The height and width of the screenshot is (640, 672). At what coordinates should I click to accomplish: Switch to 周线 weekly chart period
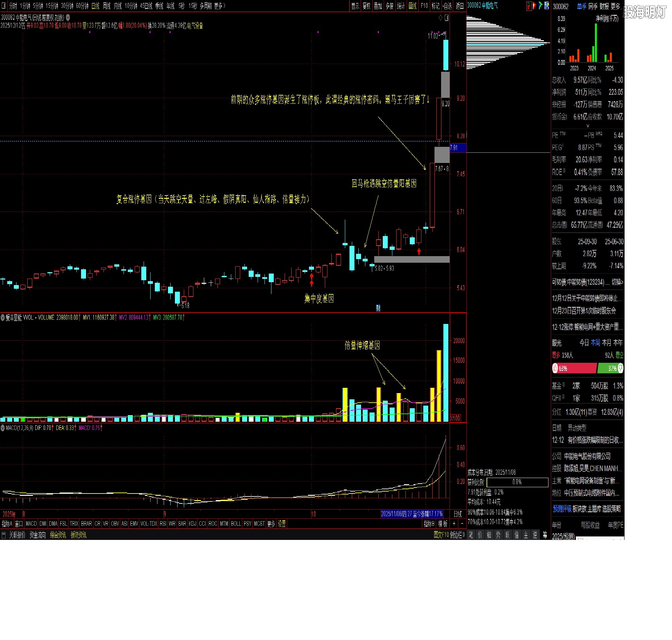point(107,6)
